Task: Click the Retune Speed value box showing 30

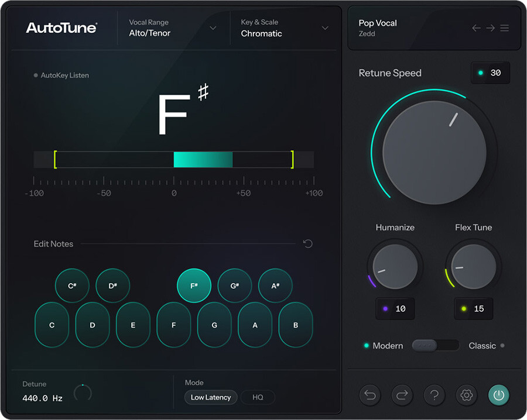Action: (490, 73)
